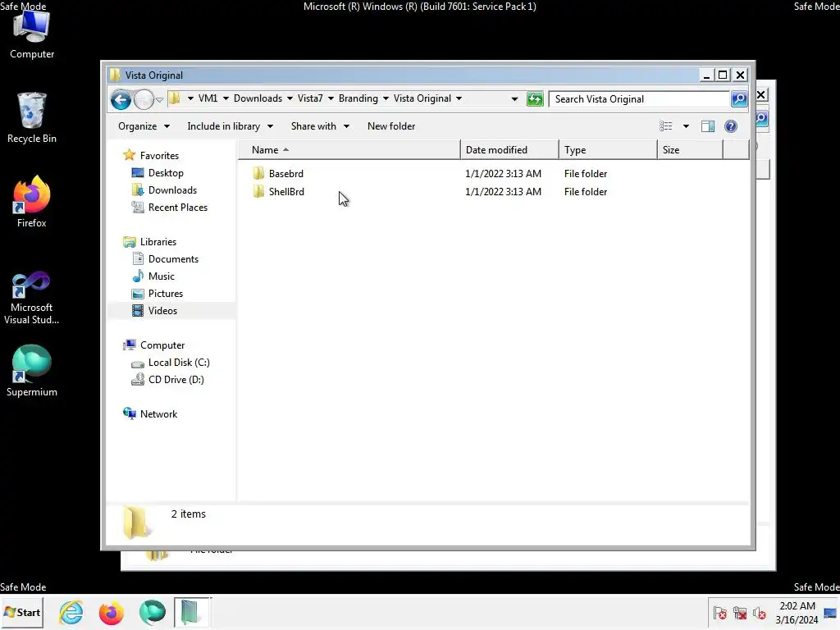The height and width of the screenshot is (630, 840).
Task: Select the Basebrd folder icon
Action: tap(258, 174)
